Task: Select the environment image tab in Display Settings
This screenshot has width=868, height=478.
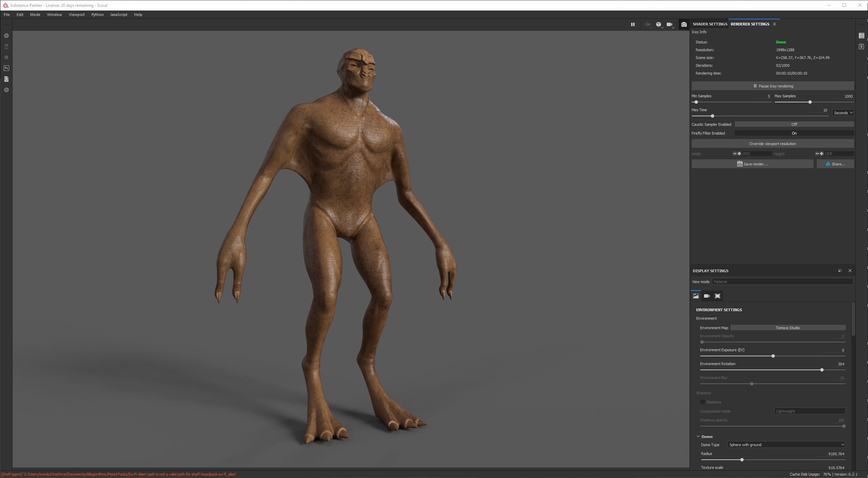Action: point(696,296)
